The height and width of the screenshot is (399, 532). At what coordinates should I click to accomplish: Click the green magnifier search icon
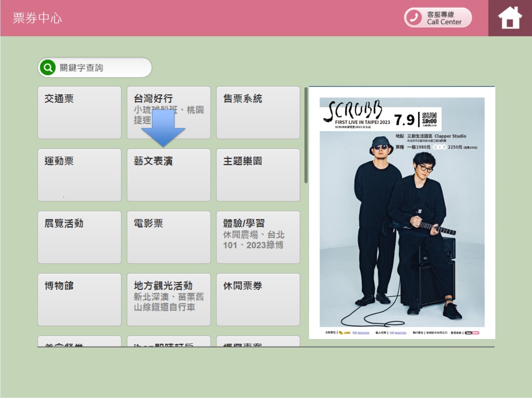point(48,67)
